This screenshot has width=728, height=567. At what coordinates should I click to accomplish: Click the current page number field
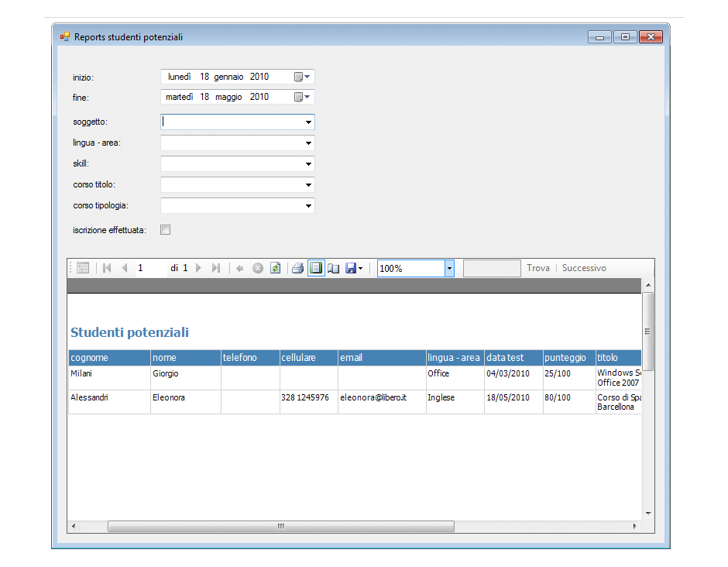click(151, 268)
